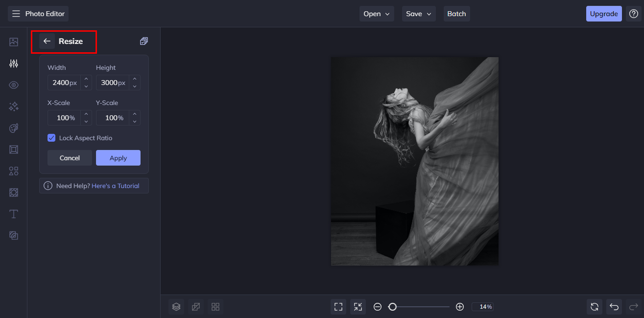
Task: Open the Artsy palette sidebar icon
Action: click(x=14, y=128)
